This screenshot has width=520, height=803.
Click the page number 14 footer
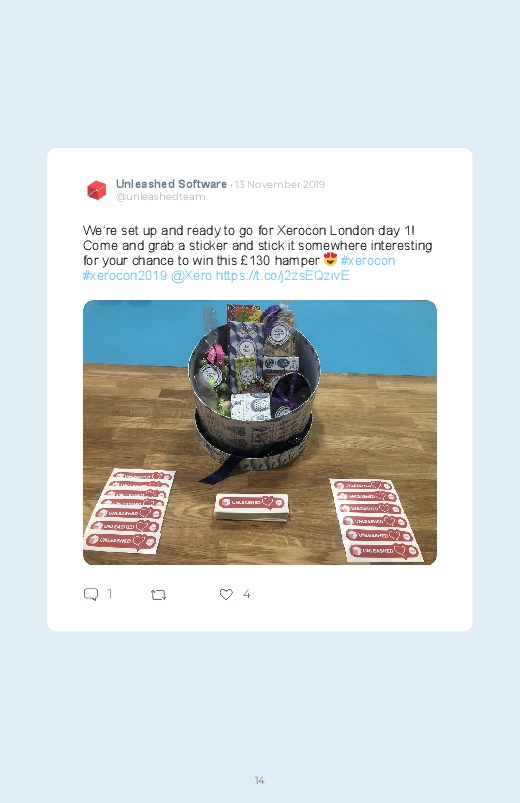260,780
